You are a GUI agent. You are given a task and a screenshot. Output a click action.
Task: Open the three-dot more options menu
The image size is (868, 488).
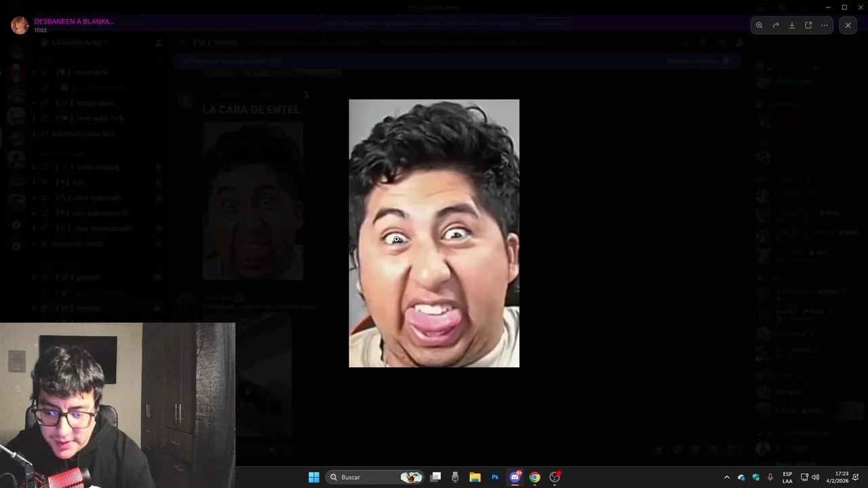[825, 25]
